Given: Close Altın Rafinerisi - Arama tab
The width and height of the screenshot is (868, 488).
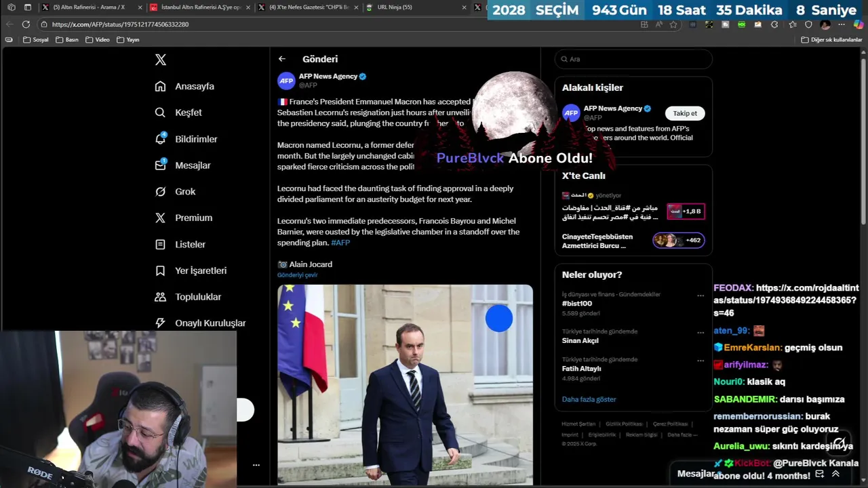Looking at the screenshot, I should (x=140, y=7).
